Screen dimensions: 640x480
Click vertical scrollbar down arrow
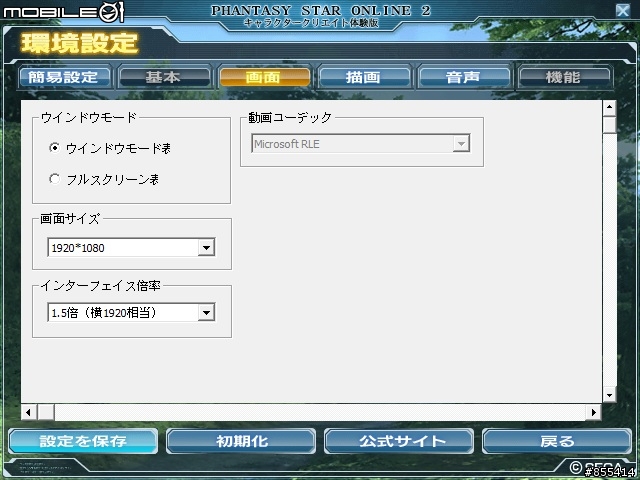point(609,395)
